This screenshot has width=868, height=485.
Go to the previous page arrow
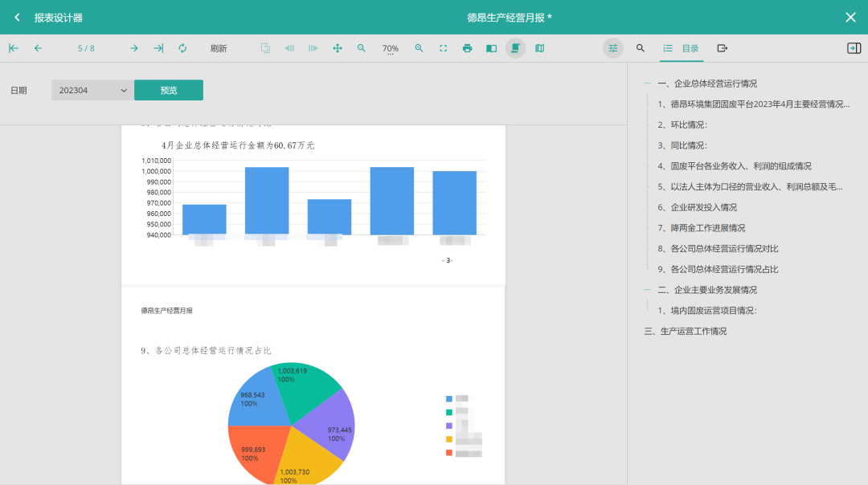tap(38, 49)
